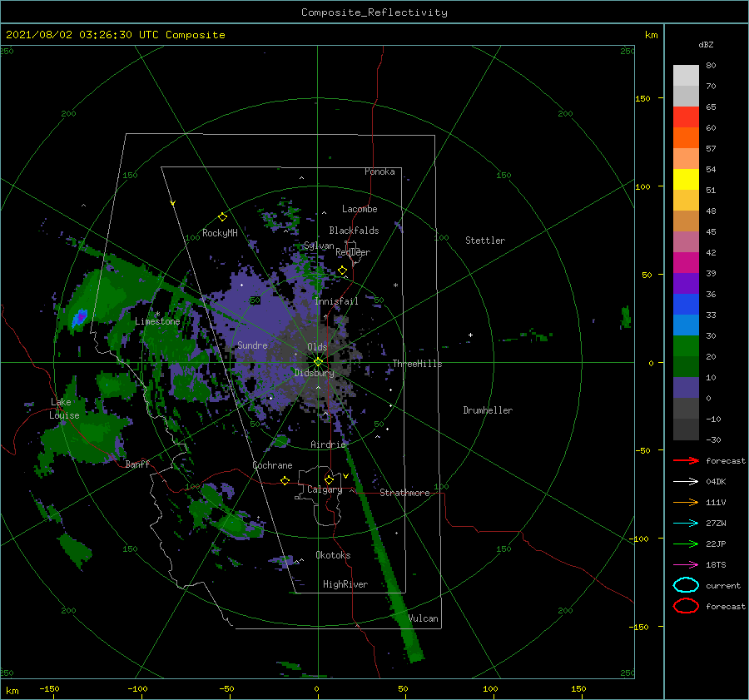The image size is (749, 700).
Task: Pick the light gray 80 dBZ swatch
Action: pyautogui.click(x=686, y=75)
